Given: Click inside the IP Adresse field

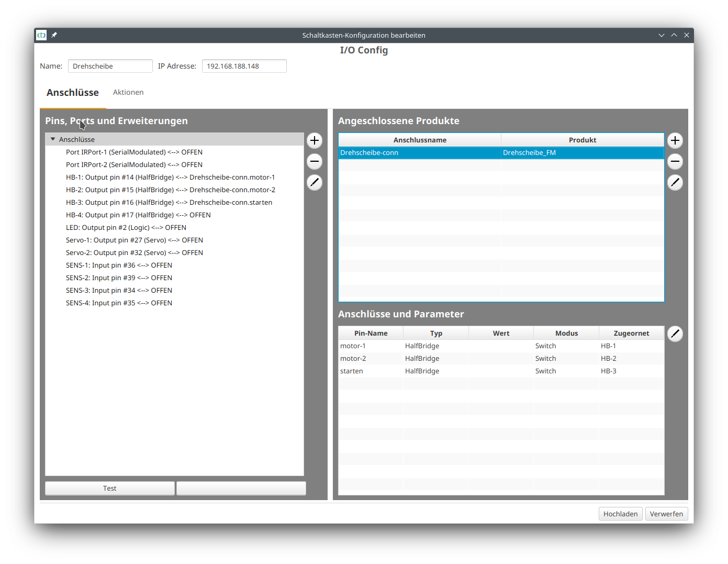Looking at the screenshot, I should click(x=244, y=66).
